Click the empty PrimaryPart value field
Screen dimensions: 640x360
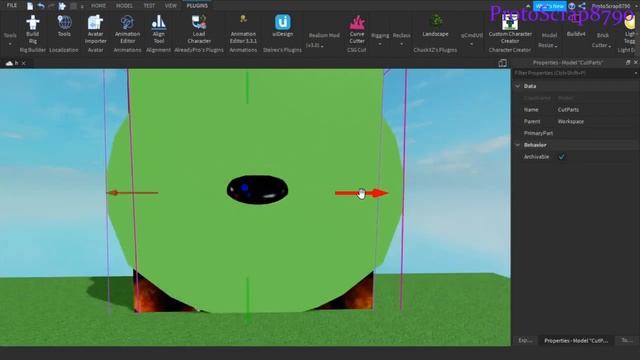point(597,133)
